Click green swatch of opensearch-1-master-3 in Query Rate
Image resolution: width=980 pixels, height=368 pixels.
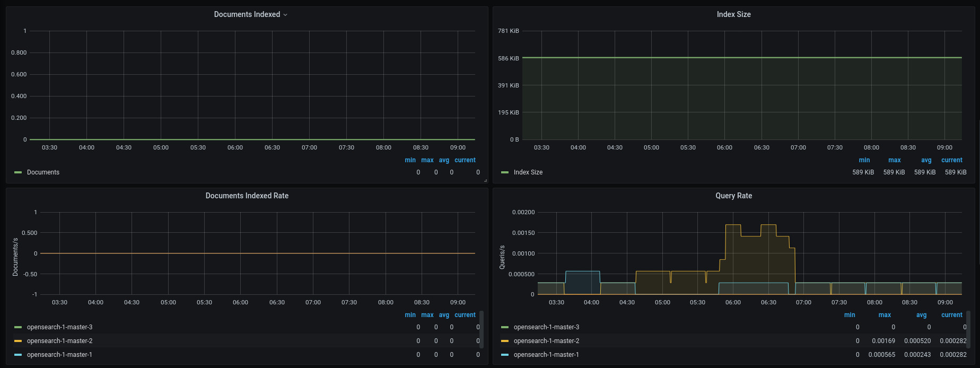(x=505, y=327)
